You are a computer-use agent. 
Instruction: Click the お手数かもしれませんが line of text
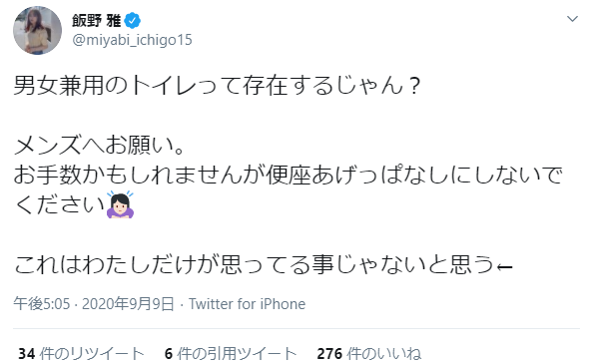pos(289,176)
